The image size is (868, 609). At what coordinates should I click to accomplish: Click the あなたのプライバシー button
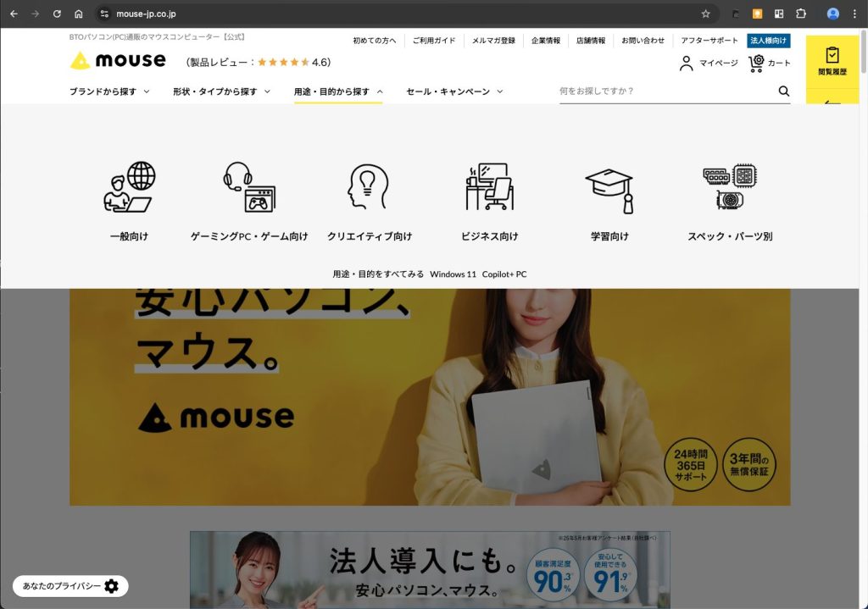coord(70,586)
